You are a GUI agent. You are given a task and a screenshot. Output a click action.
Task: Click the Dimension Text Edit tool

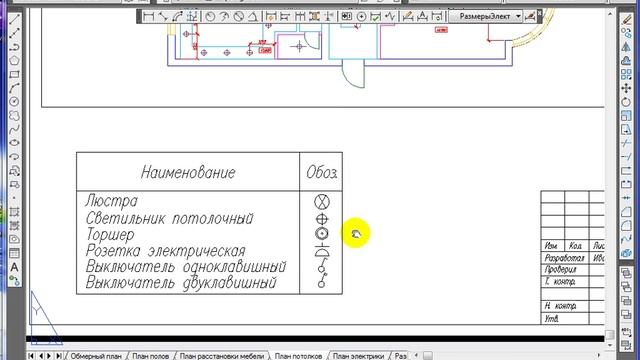(x=422, y=17)
